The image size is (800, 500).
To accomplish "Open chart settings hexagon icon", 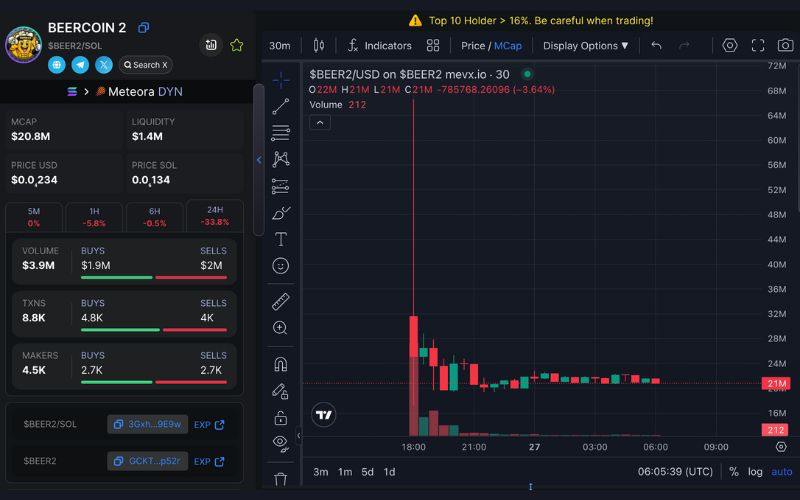I will click(x=730, y=45).
